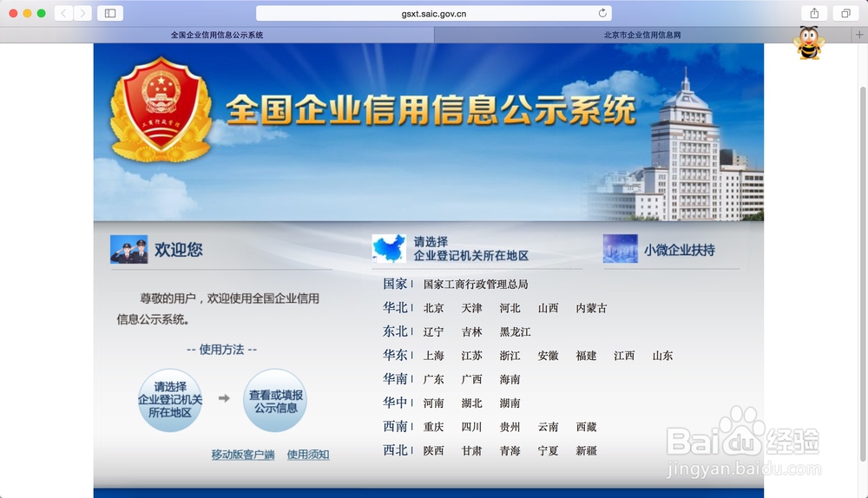Select 河南 region

(x=433, y=403)
